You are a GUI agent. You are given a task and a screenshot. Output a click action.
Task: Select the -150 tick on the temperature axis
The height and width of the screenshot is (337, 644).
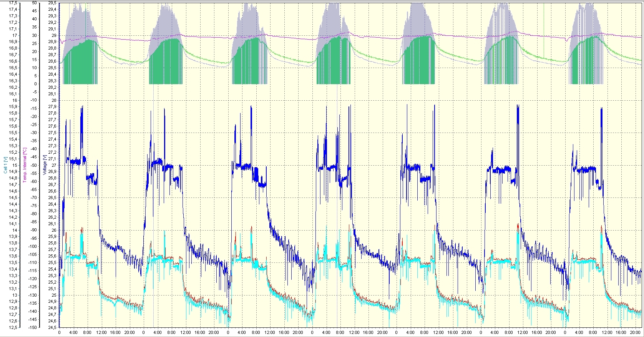[33, 327]
